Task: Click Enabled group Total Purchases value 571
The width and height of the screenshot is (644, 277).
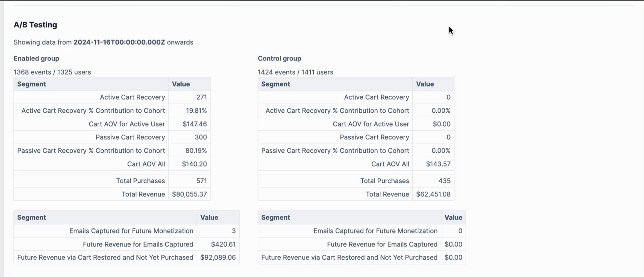Action: tap(201, 181)
